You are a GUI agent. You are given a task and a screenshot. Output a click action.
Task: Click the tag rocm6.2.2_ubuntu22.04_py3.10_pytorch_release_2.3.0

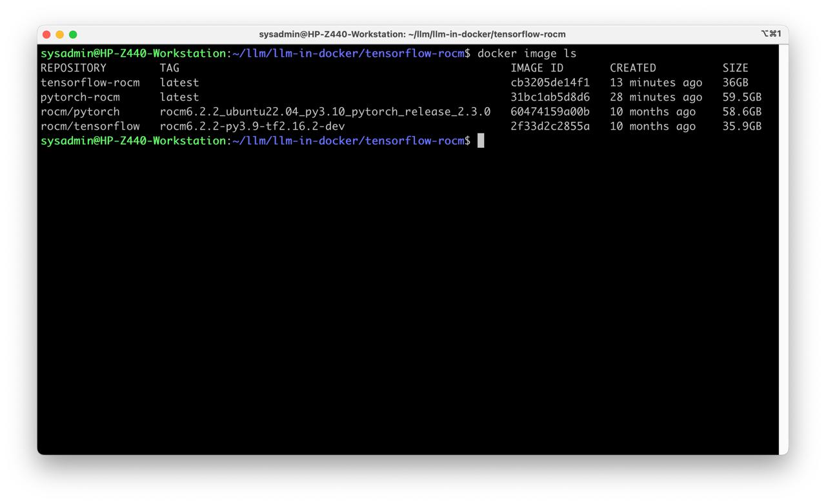pos(325,112)
